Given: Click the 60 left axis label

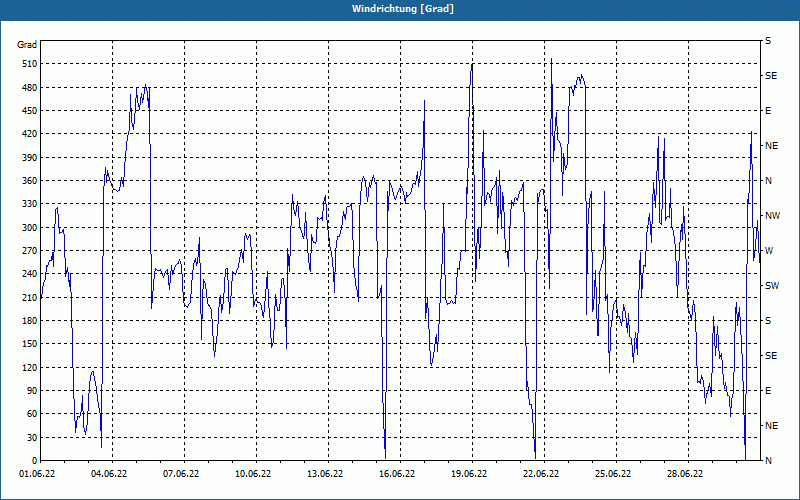Looking at the screenshot, I should [x=32, y=414].
